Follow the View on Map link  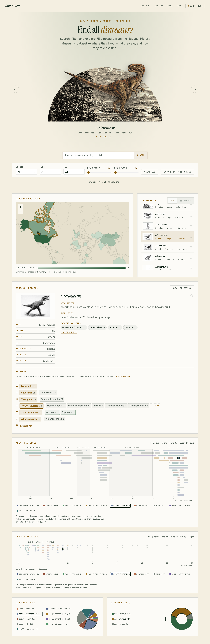(x=69, y=332)
